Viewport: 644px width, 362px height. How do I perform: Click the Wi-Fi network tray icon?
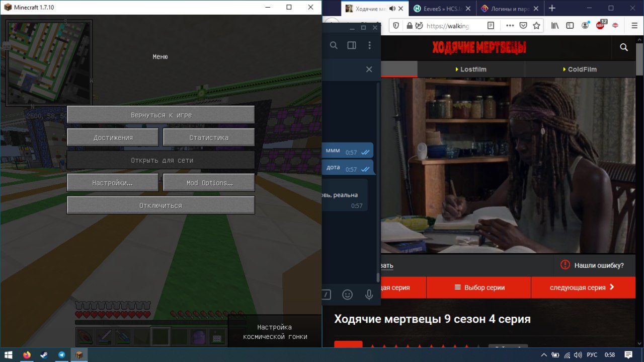(x=567, y=354)
